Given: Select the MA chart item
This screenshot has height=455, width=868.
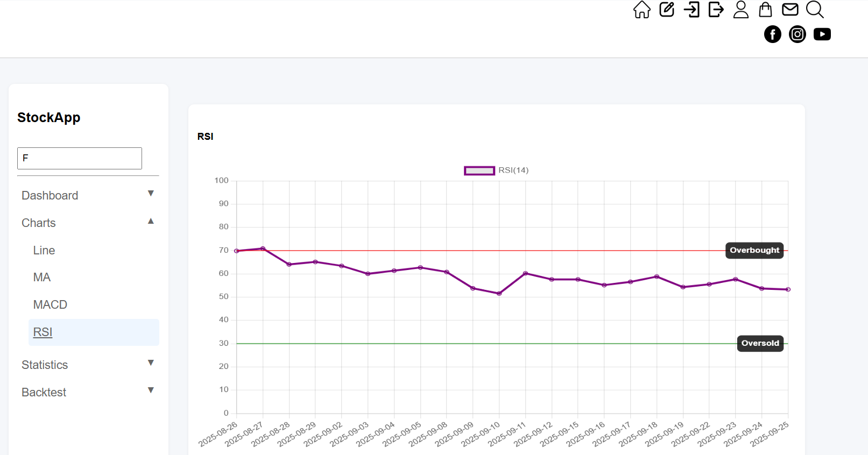Looking at the screenshot, I should (x=42, y=278).
